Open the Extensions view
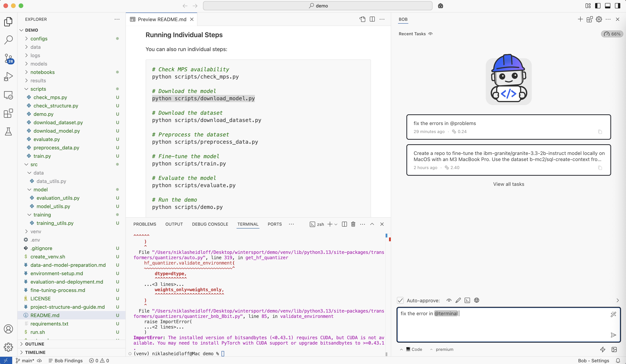 [x=8, y=113]
